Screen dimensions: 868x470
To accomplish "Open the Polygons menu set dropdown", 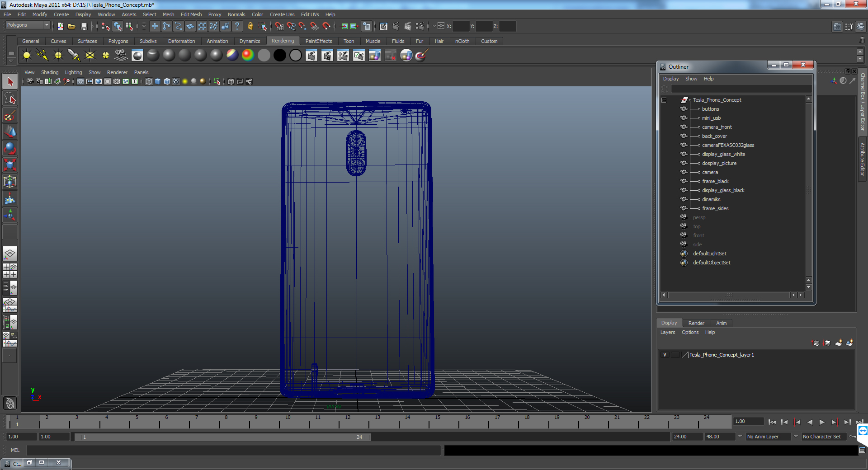I will [x=28, y=25].
